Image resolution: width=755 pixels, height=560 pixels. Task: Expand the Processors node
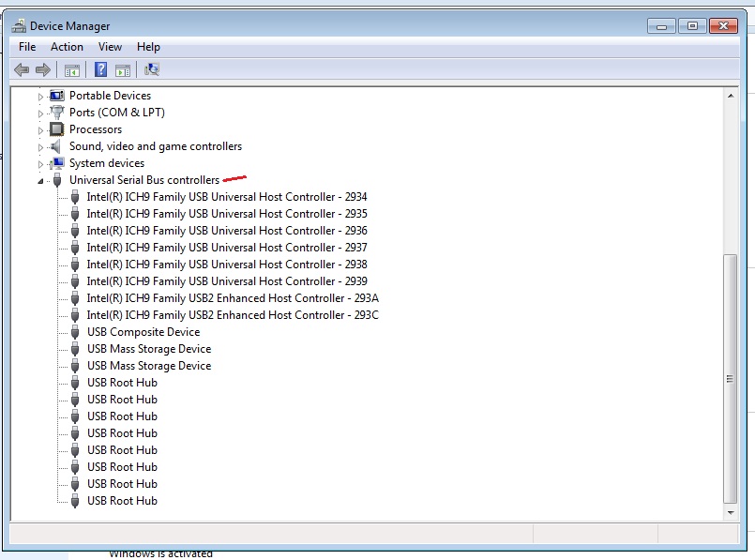pyautogui.click(x=40, y=130)
